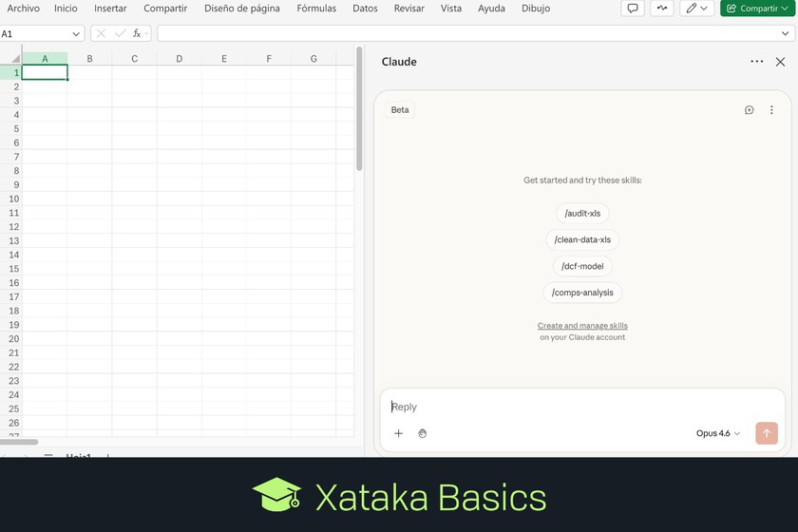Click the hand icon in Reply box

[423, 433]
